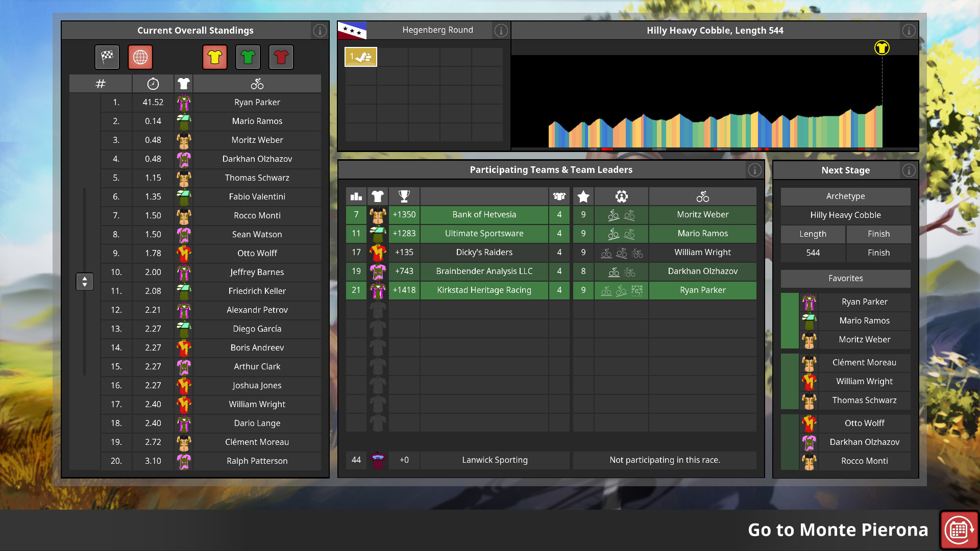Click Ryan Parker in overall standings

[x=257, y=103]
